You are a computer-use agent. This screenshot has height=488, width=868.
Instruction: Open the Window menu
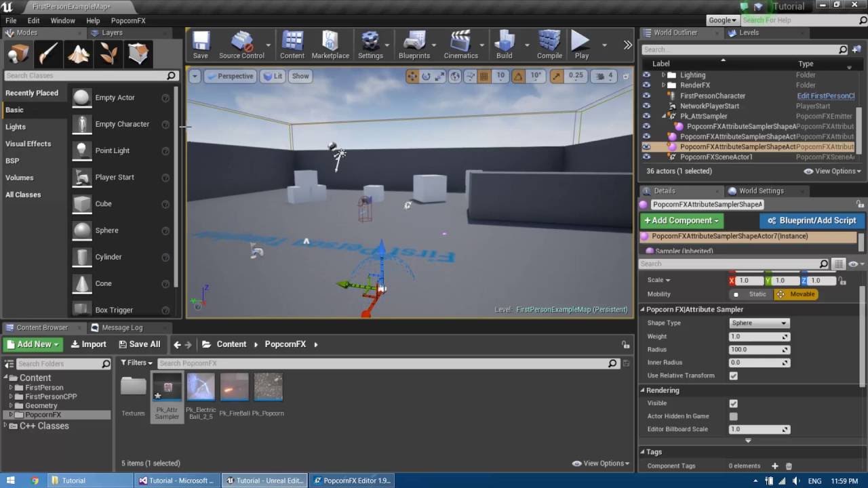[x=62, y=20]
